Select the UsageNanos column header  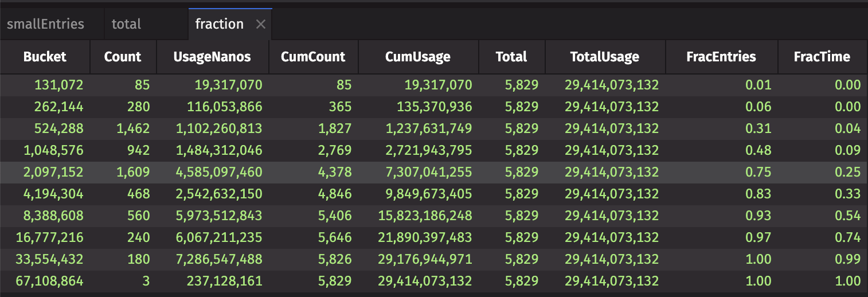tap(212, 57)
